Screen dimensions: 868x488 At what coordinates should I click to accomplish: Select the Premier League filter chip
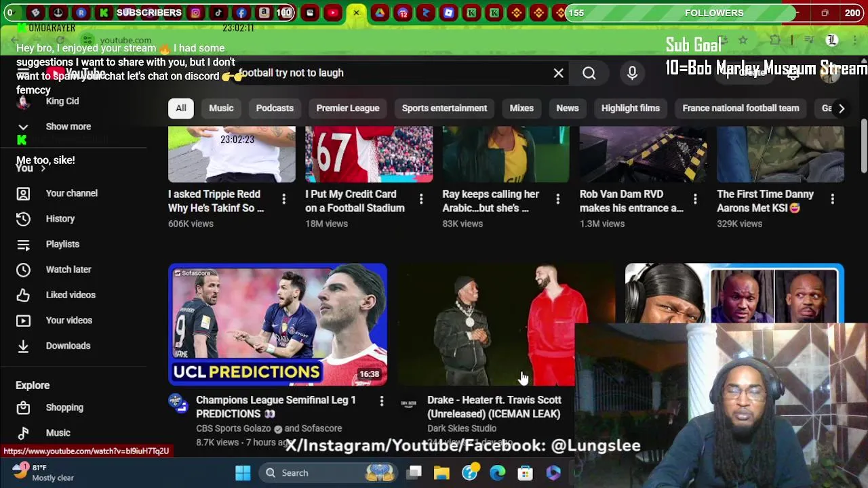click(347, 108)
